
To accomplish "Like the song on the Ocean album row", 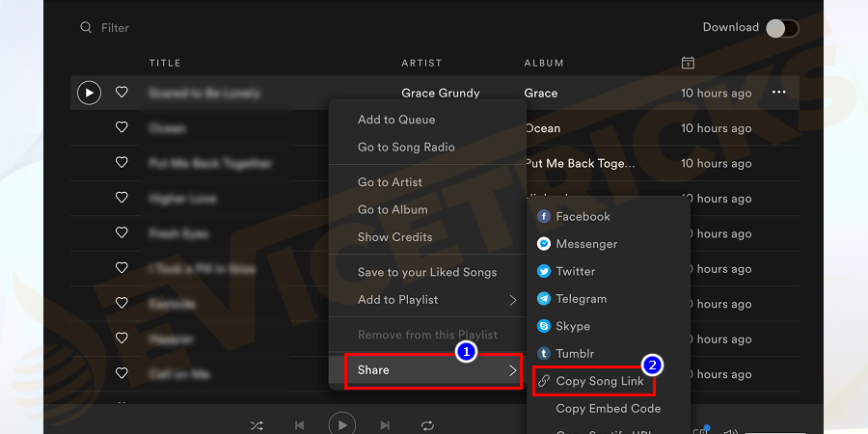I will (x=122, y=127).
